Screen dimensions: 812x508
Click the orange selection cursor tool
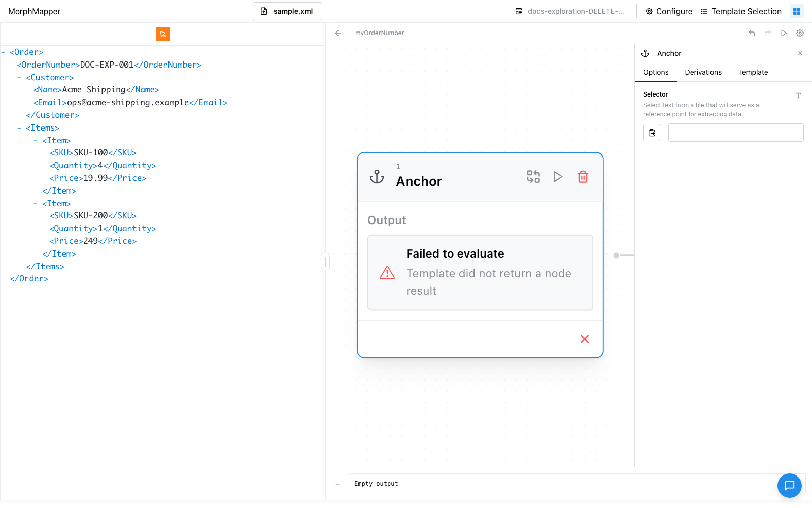pos(163,34)
